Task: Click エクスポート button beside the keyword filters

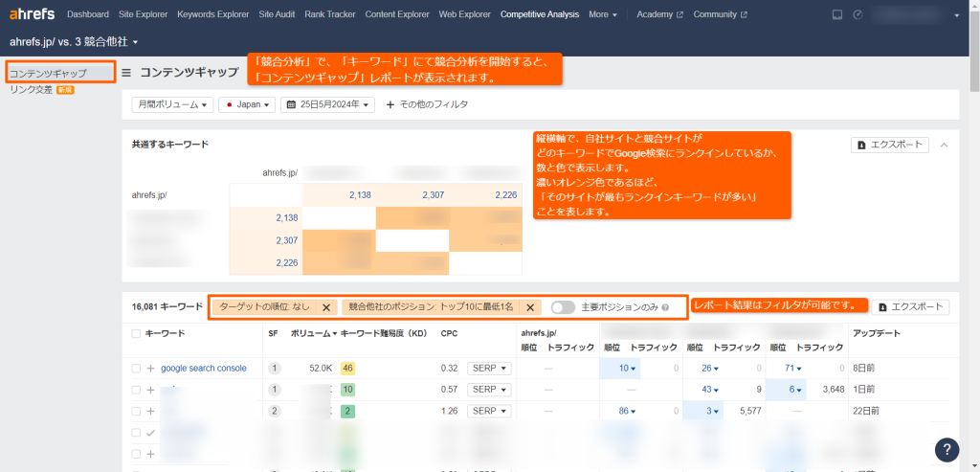Action: 911,307
